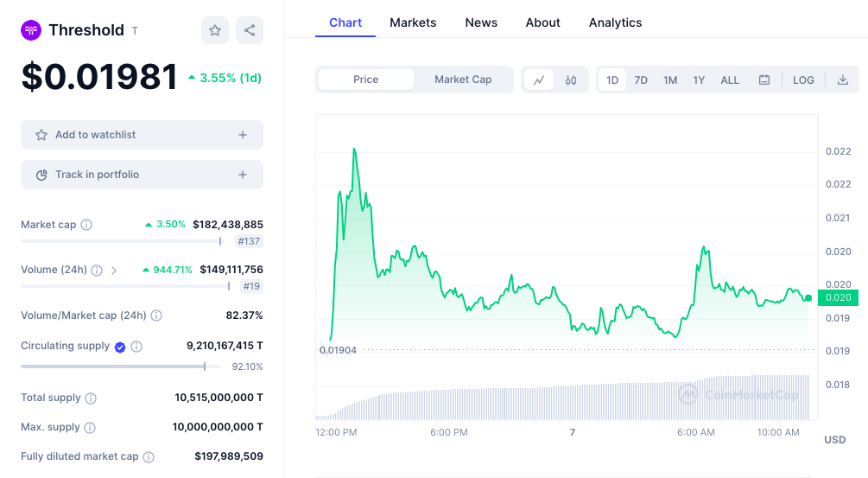Click the 10,000,000,000 T max supply value
The image size is (868, 478).
[x=218, y=427]
